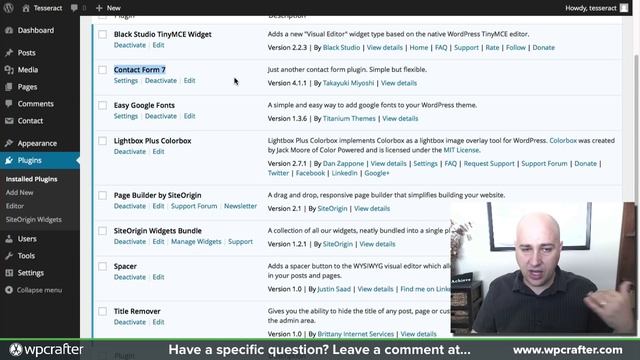Check the Contact Form 7 checkbox
This screenshot has height=360, width=640.
pos(102,70)
